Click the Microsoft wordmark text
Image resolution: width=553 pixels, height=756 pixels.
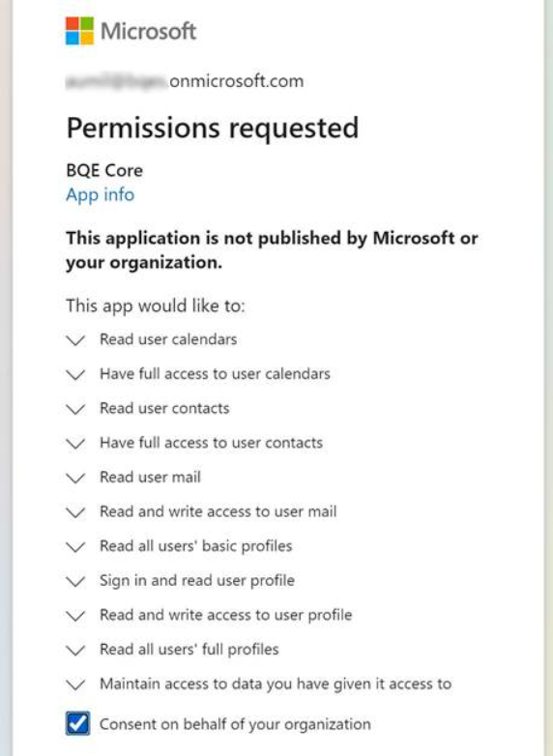point(149,31)
